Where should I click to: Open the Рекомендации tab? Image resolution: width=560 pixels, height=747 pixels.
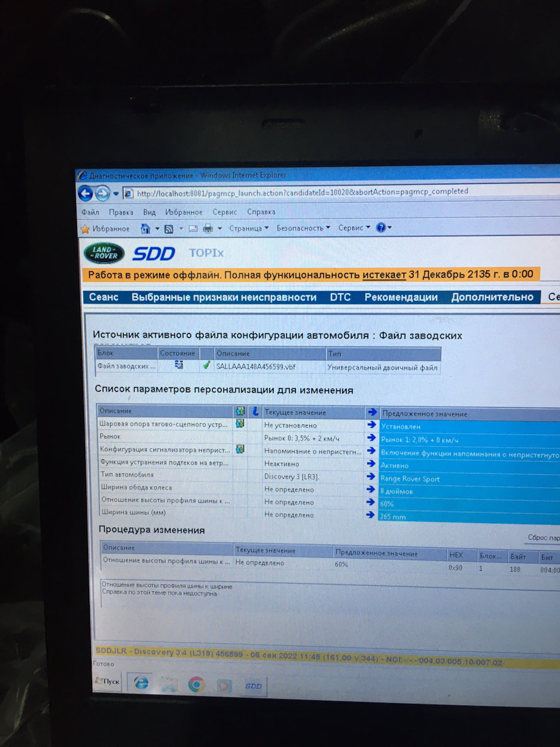[x=401, y=297]
